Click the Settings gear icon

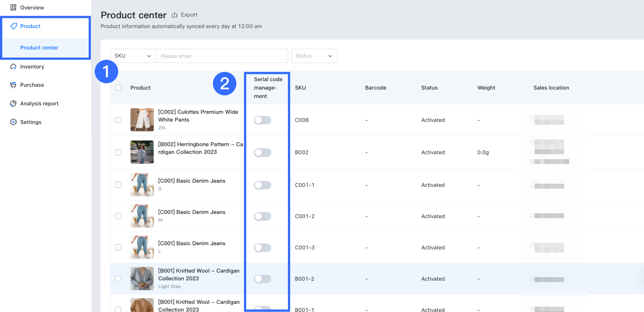tap(13, 122)
